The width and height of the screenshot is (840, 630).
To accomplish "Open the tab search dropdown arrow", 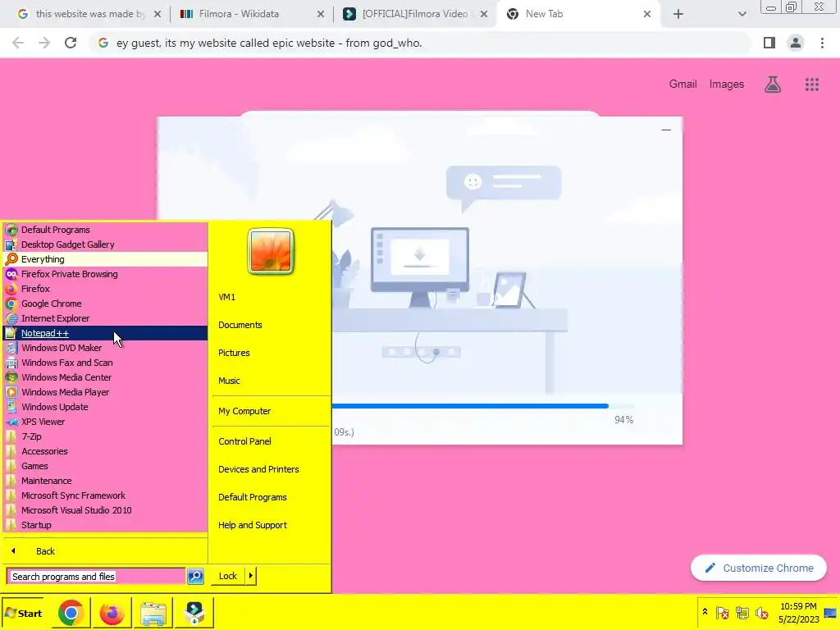I will tap(742, 15).
